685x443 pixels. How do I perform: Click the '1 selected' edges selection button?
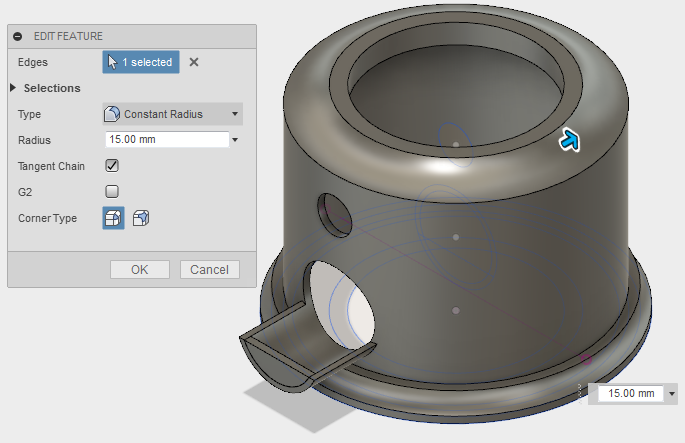pyautogui.click(x=141, y=62)
